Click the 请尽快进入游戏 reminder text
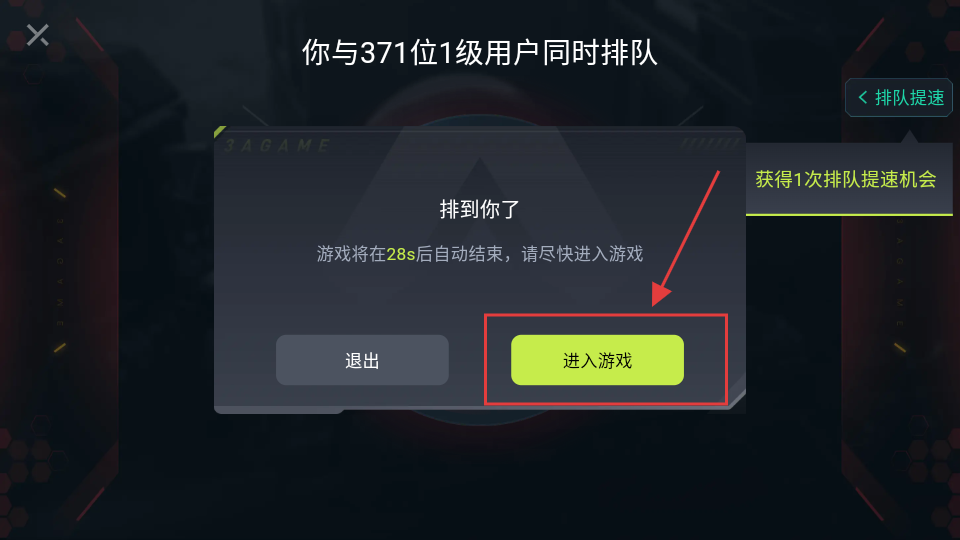 pos(582,254)
